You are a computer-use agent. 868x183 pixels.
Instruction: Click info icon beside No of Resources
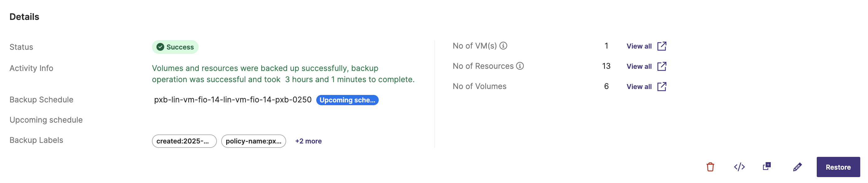pos(520,66)
